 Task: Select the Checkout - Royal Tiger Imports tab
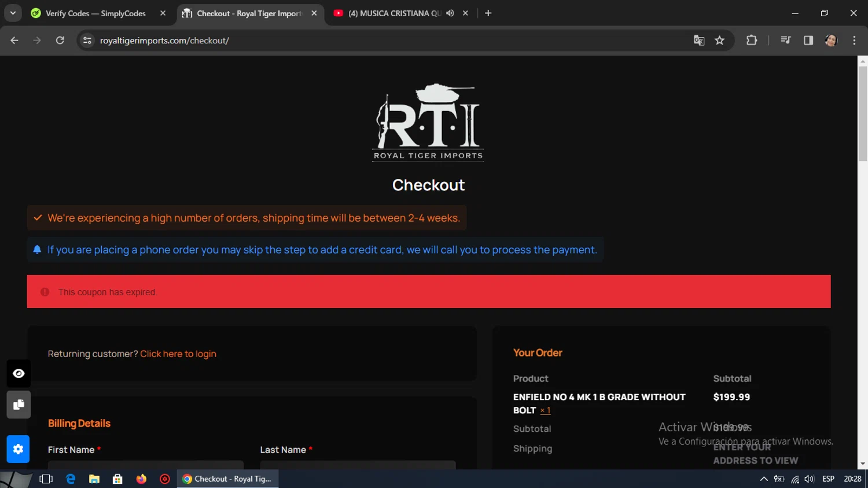tap(249, 13)
